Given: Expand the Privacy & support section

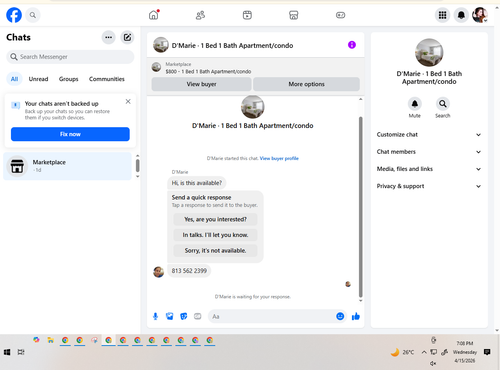Looking at the screenshot, I should (429, 186).
